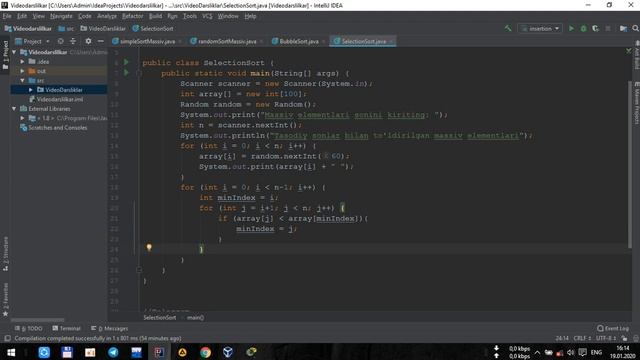Open the VCS menu

pyautogui.click(x=207, y=16)
